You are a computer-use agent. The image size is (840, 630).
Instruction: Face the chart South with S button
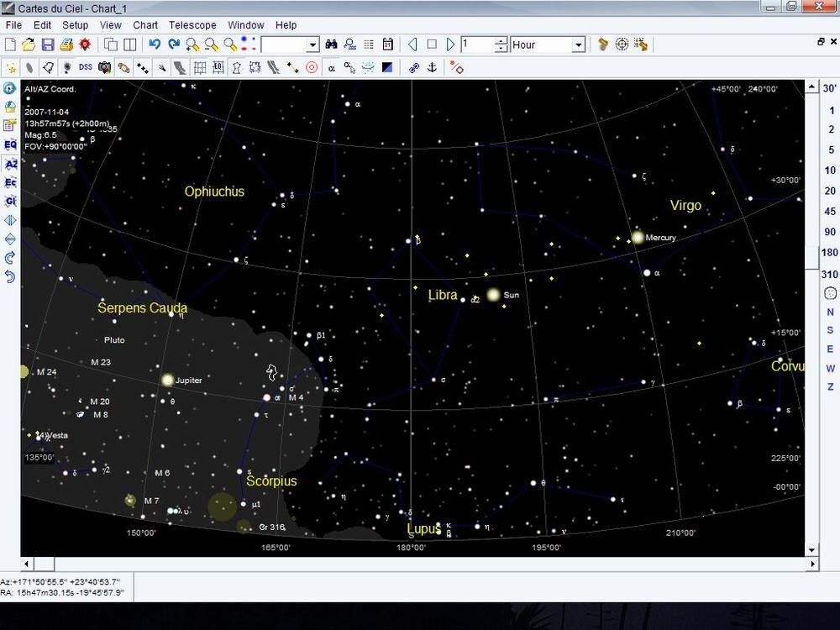tap(830, 330)
